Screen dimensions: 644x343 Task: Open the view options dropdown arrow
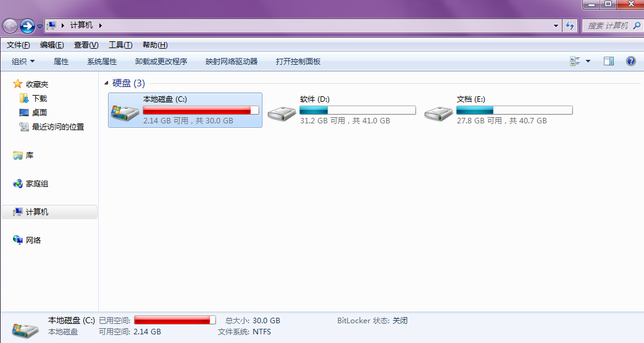588,62
